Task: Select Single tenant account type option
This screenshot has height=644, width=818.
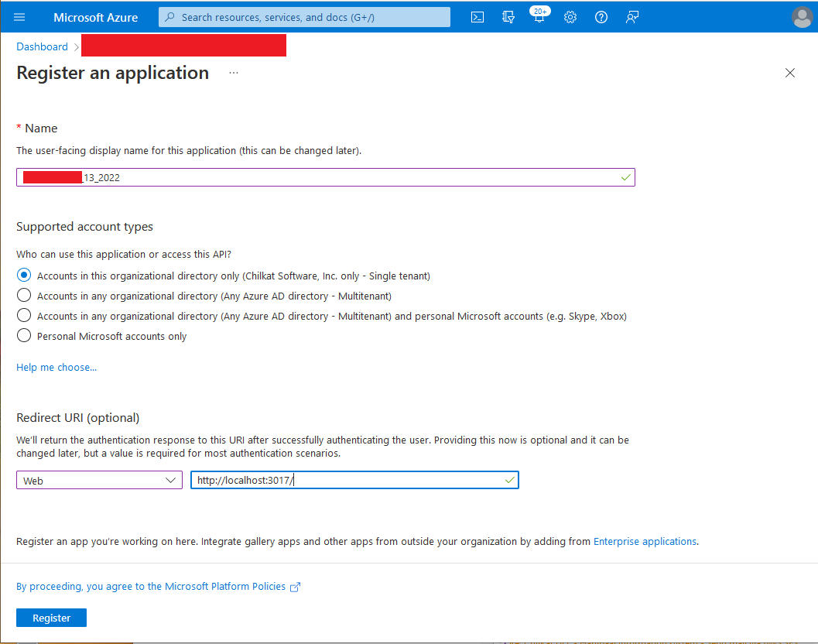Action: point(24,276)
